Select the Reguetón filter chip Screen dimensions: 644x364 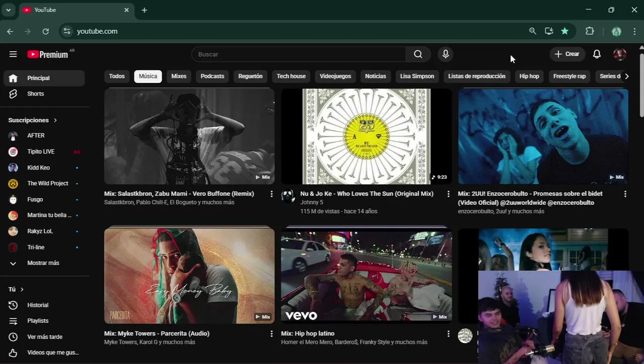click(x=251, y=76)
